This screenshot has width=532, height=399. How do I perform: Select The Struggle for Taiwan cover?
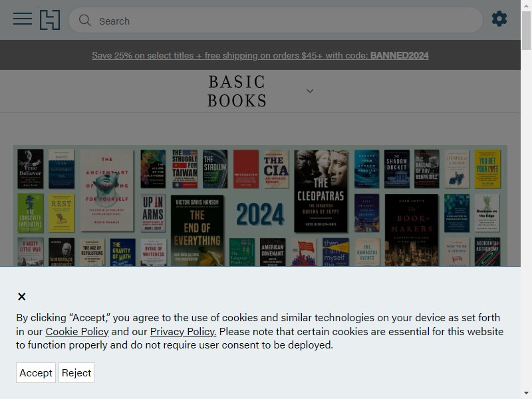pos(185,169)
